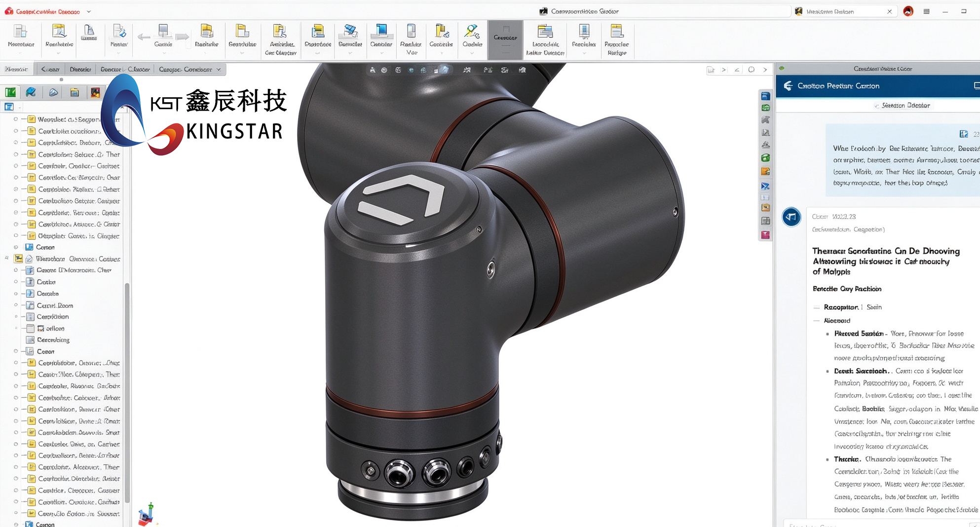
Task: Open the dropdown arrow beside the app title
Action: click(89, 11)
